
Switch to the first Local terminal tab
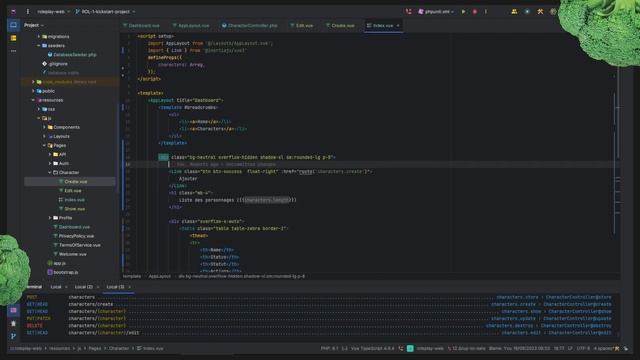pyautogui.click(x=56, y=287)
